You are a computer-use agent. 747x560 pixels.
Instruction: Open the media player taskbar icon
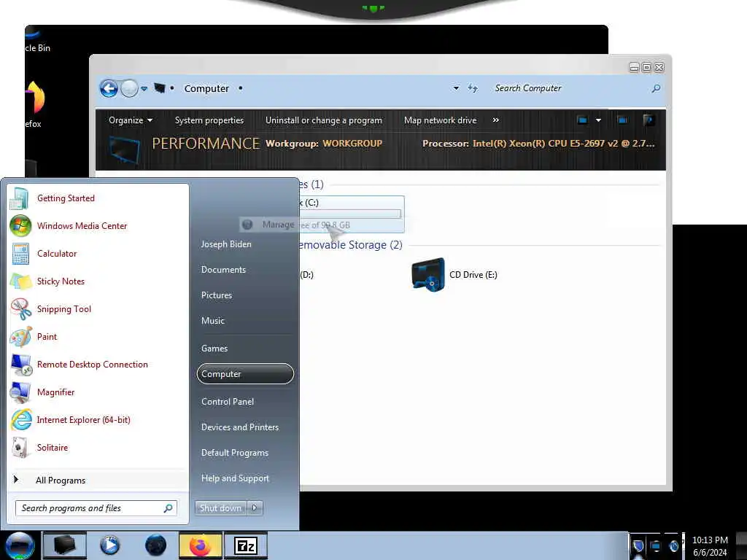click(109, 545)
